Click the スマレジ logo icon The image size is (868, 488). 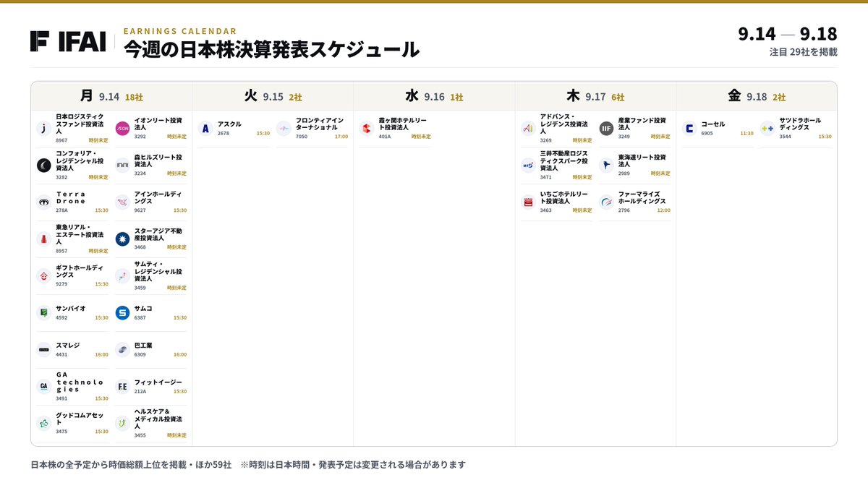tap(44, 350)
